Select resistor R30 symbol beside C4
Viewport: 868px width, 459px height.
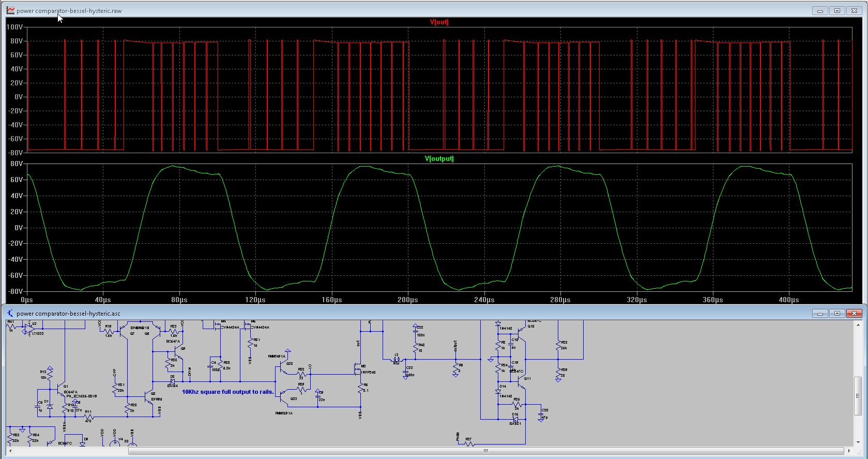tap(220, 365)
